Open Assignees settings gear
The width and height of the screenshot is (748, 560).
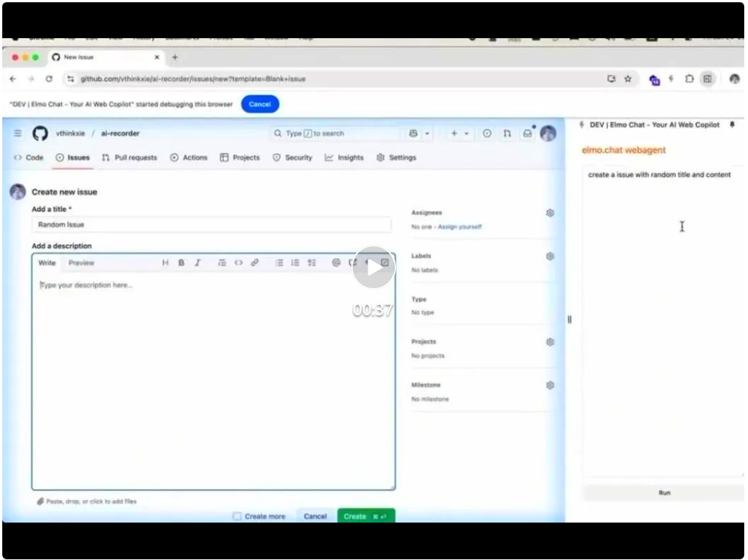point(550,213)
